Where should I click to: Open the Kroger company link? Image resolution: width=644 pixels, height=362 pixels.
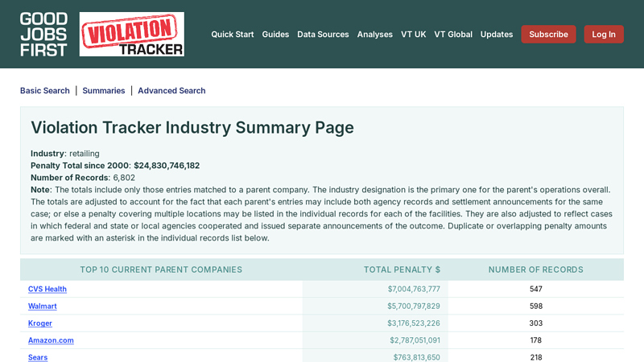tap(40, 323)
